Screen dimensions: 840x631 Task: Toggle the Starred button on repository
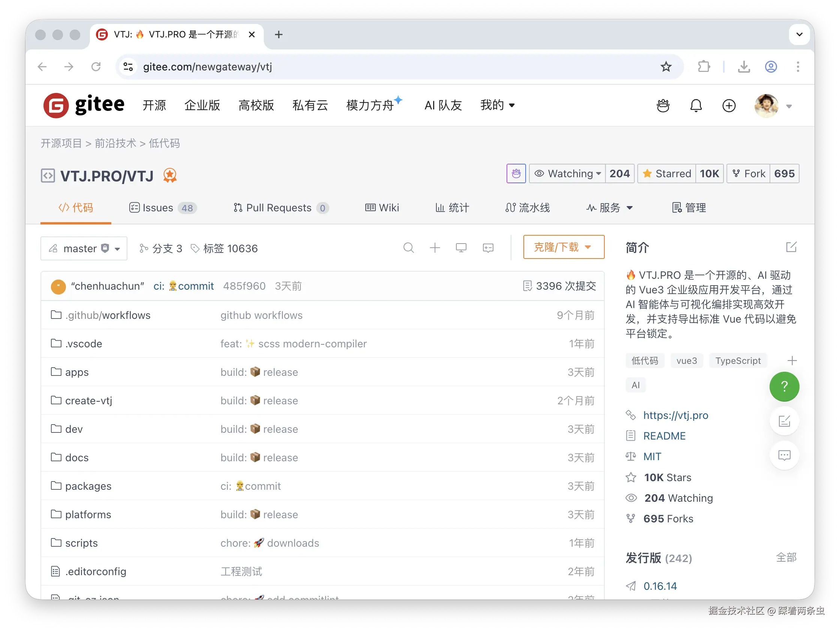tap(667, 173)
